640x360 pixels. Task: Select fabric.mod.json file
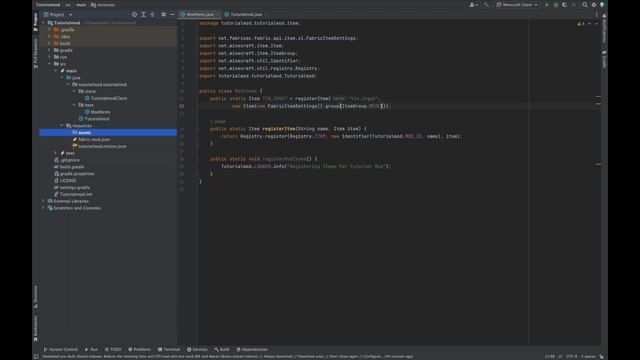tap(91, 140)
